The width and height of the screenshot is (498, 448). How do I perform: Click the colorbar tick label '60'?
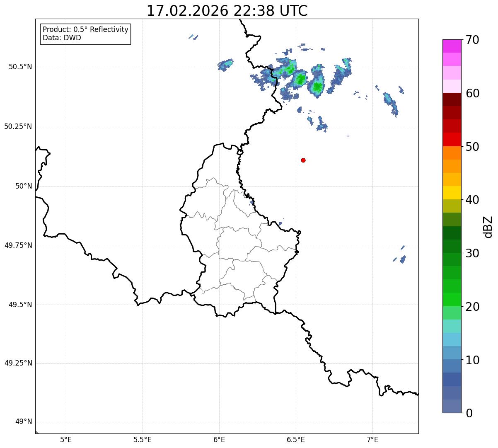[472, 93]
